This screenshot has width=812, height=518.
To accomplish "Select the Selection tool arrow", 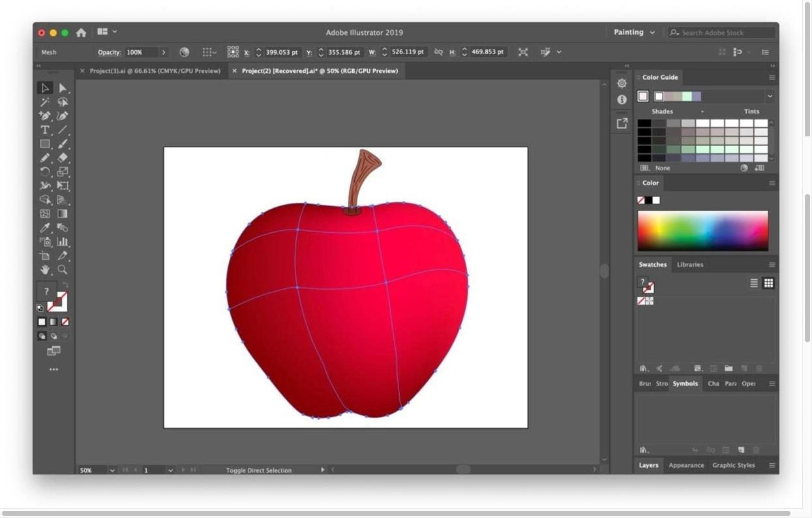I will click(x=45, y=88).
